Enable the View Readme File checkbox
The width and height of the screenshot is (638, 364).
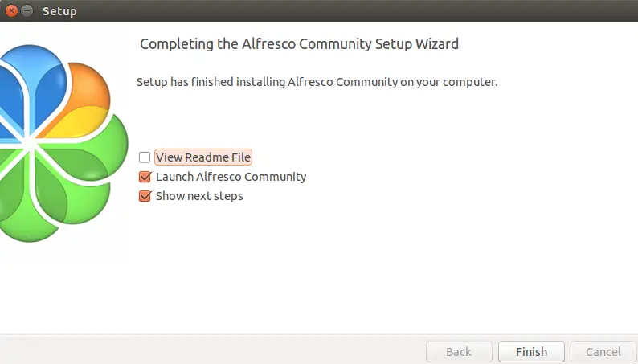(x=145, y=157)
